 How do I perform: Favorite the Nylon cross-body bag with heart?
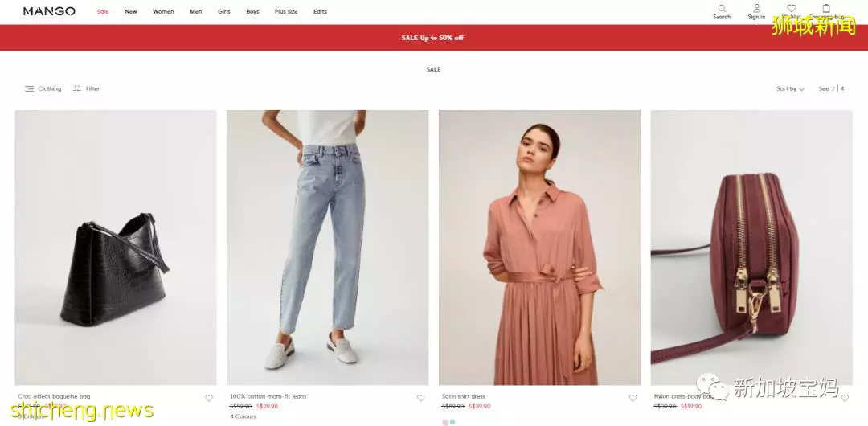(845, 398)
